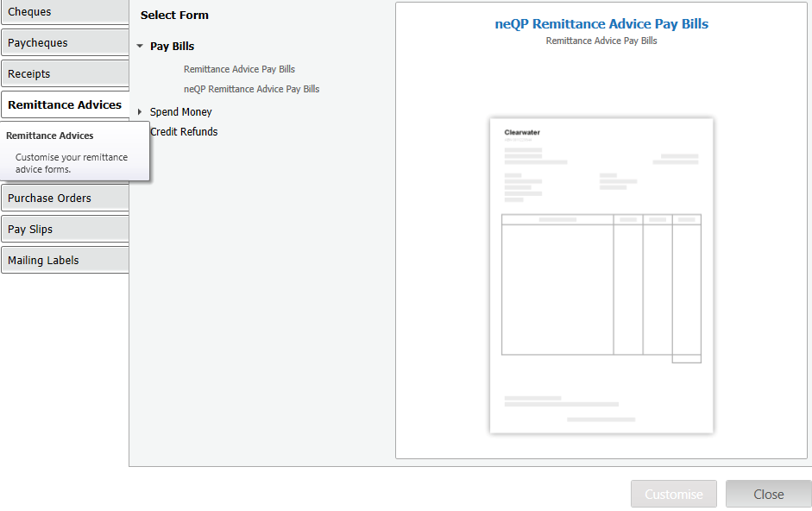The image size is (812, 511).
Task: Click the form preview page thumbnail
Action: pyautogui.click(x=601, y=275)
